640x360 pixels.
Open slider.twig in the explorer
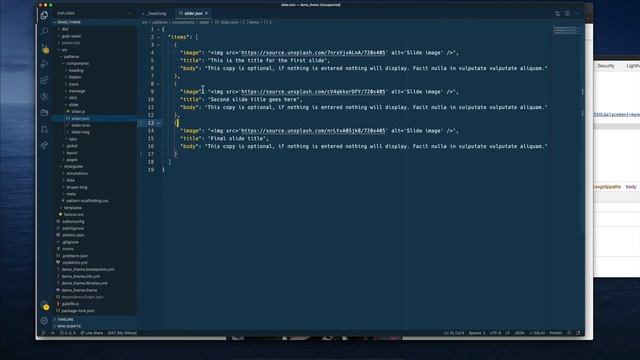[x=80, y=132]
